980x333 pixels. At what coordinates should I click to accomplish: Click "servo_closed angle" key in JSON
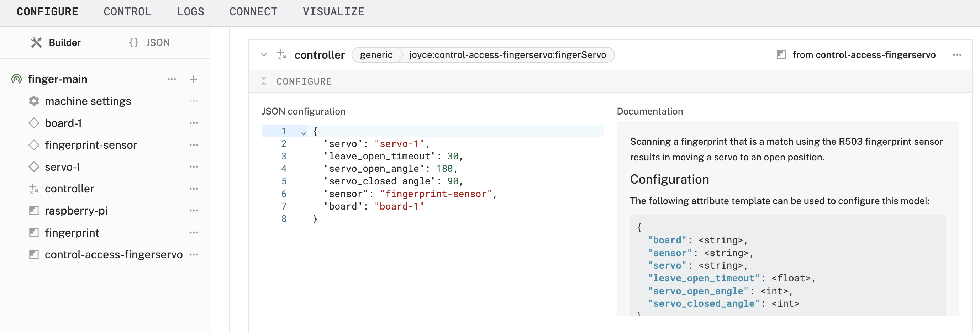click(x=379, y=181)
